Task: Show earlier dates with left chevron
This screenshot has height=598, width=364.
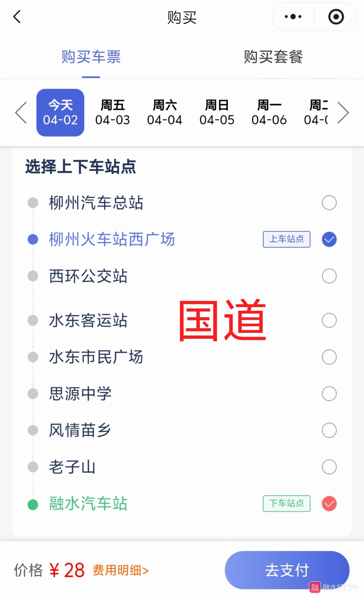Action: (x=21, y=113)
